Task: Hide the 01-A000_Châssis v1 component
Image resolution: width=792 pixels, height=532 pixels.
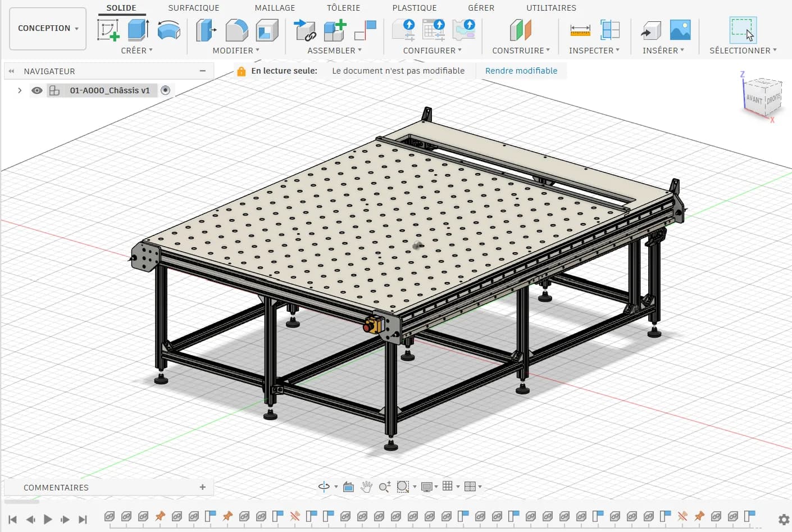Action: 37,90
